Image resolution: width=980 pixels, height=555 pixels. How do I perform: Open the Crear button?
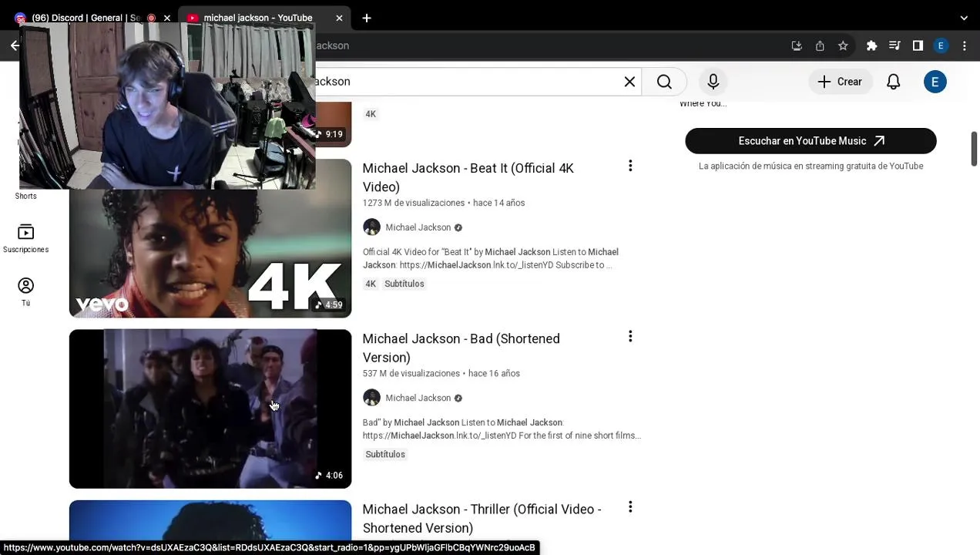click(x=840, y=82)
